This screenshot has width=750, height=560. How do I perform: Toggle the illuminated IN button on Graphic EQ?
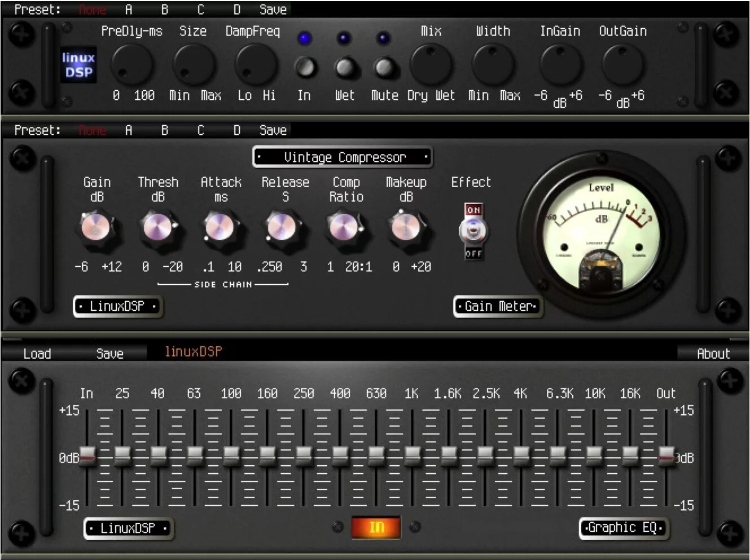pos(375,527)
